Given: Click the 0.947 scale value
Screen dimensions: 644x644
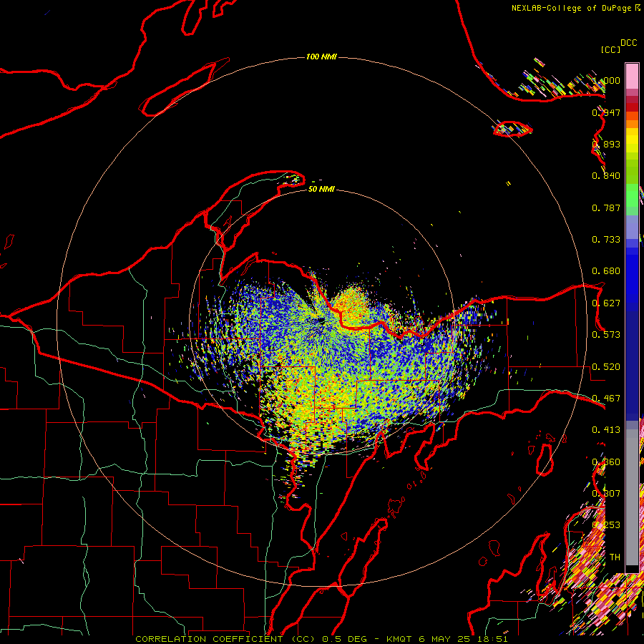Looking at the screenshot, I should click(x=606, y=112).
